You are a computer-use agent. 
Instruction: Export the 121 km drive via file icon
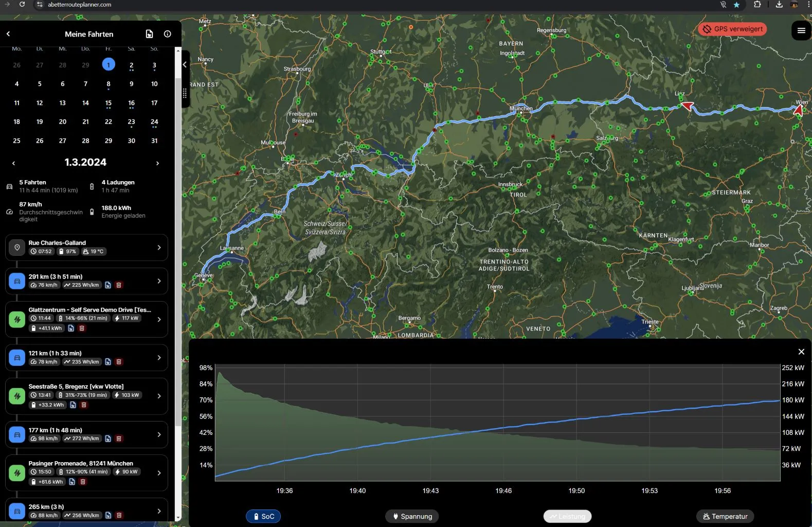108,362
